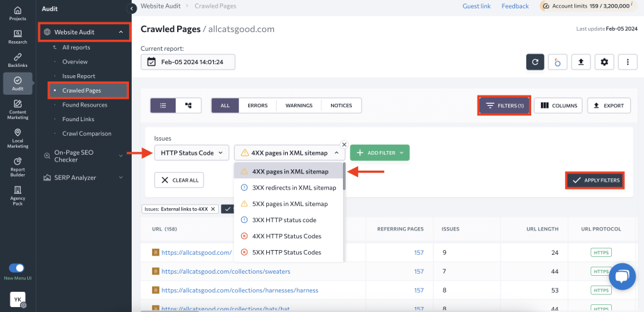Image resolution: width=644 pixels, height=312 pixels.
Task: Expand the HTTP Status Code dropdown
Action: (191, 153)
